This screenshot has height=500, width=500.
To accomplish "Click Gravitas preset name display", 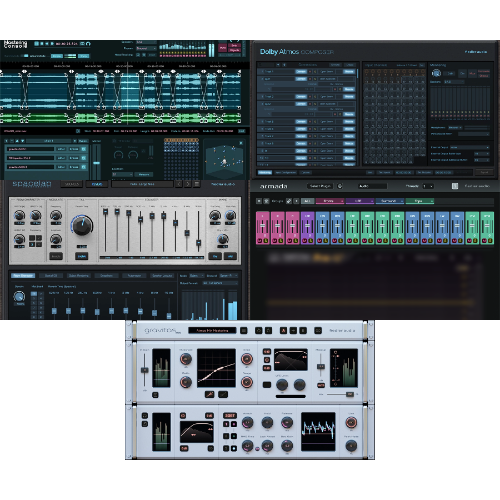I will point(212,330).
